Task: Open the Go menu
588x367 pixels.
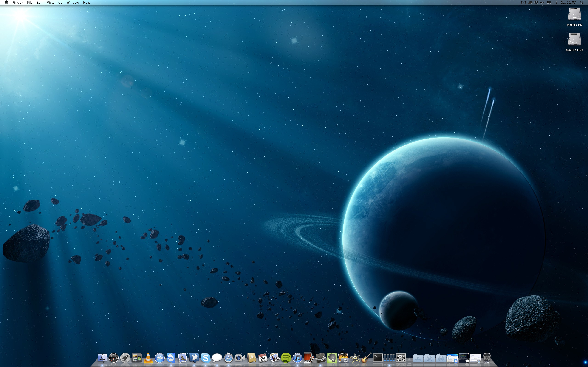Action: coord(60,3)
